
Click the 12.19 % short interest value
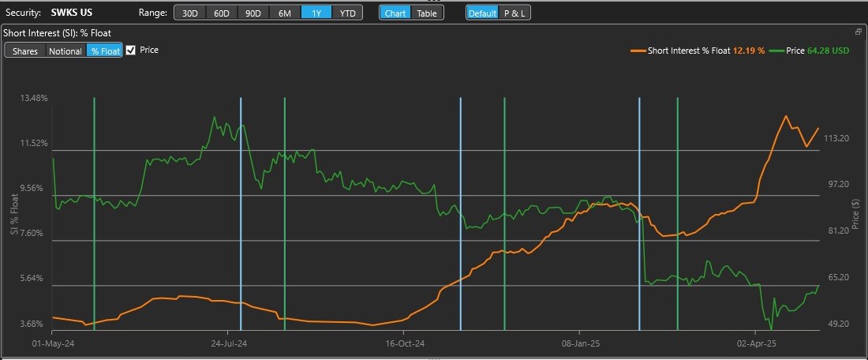coord(749,51)
